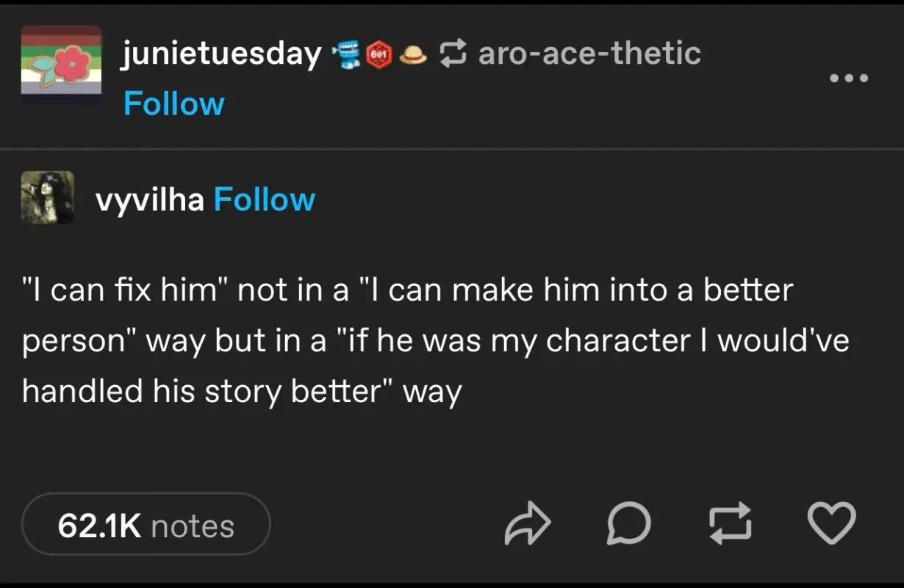The height and width of the screenshot is (588, 904).
Task: Open the aro-ace-thetic blog link
Action: [589, 54]
